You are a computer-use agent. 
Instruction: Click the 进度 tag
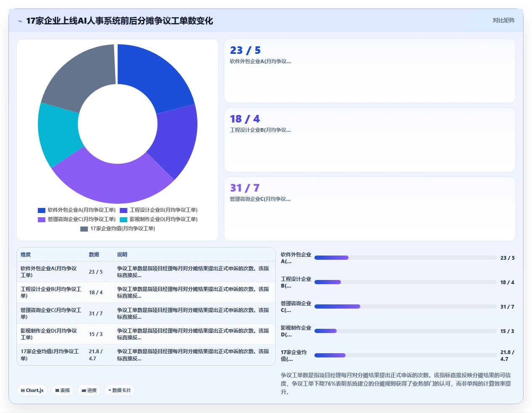pos(89,390)
